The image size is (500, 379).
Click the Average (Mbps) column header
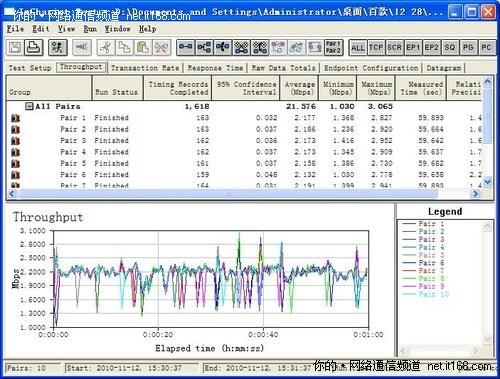(x=299, y=88)
